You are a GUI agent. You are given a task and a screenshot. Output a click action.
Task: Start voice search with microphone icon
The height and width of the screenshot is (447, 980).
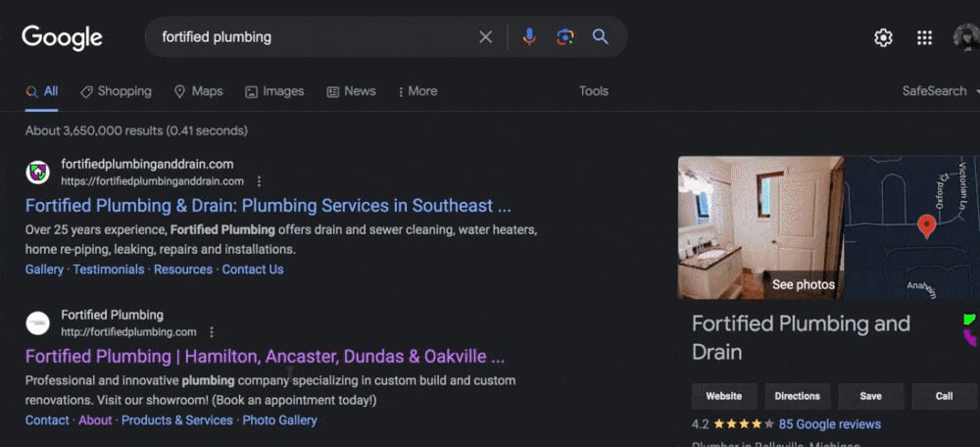click(x=529, y=37)
